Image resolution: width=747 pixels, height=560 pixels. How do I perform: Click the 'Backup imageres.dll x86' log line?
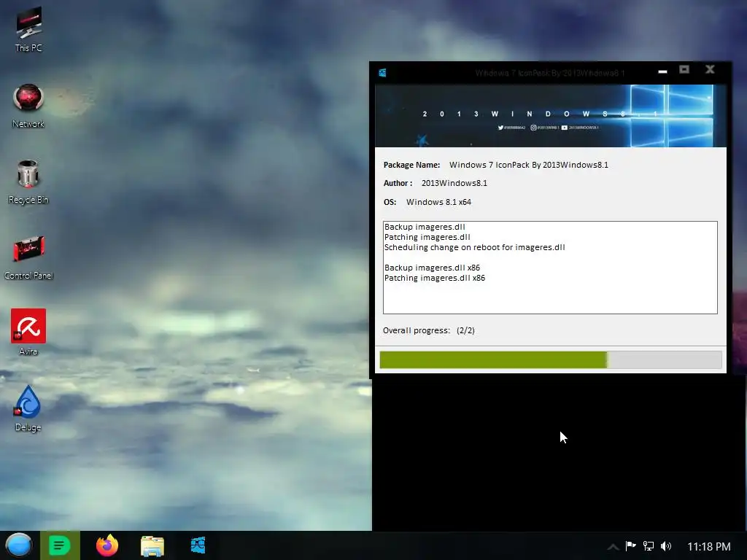[x=432, y=268]
